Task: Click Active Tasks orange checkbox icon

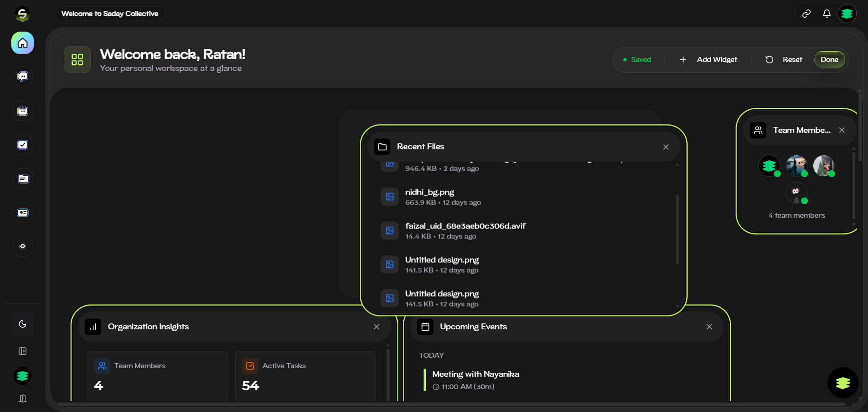Action: coord(250,366)
